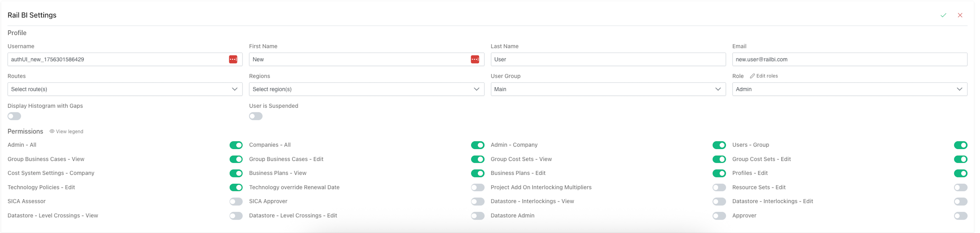
Task: Click the eye icon beside View legend
Action: point(52,131)
